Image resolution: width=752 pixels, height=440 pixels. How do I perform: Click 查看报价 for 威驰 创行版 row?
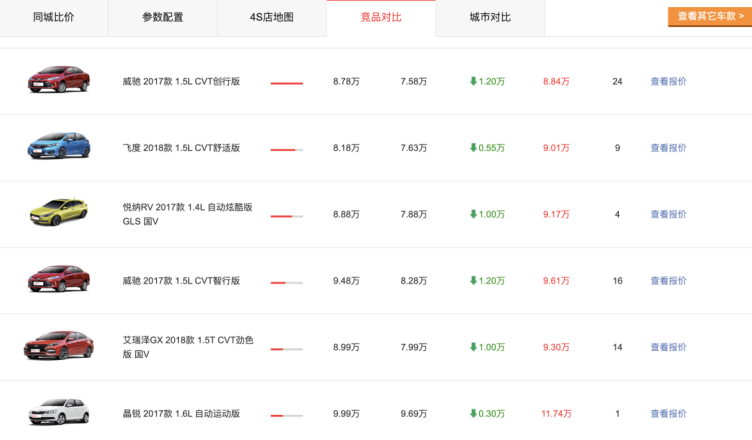click(x=669, y=82)
